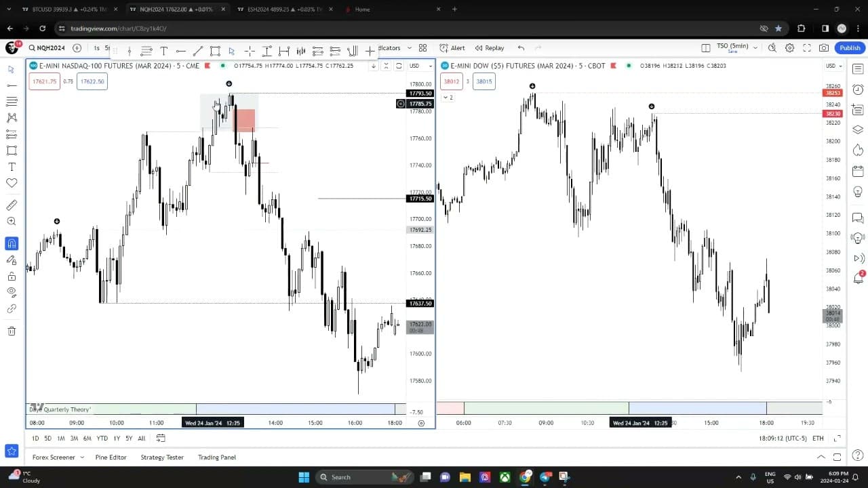The height and width of the screenshot is (488, 868).
Task: Select the cursor arrow tool in left sidebar
Action: [x=12, y=69]
